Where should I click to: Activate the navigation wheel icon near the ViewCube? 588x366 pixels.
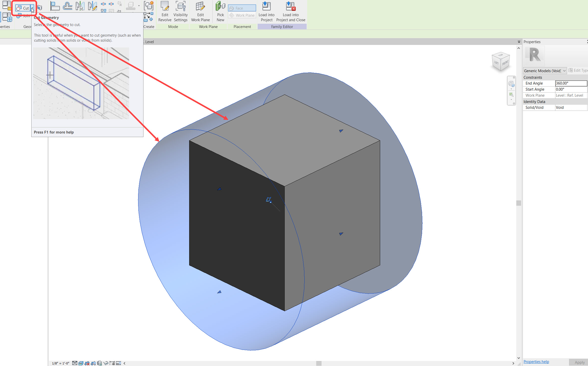(511, 84)
